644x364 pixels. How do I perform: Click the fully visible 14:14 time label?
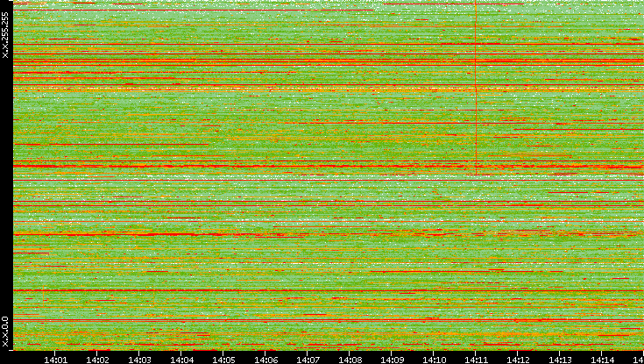tap(602, 358)
